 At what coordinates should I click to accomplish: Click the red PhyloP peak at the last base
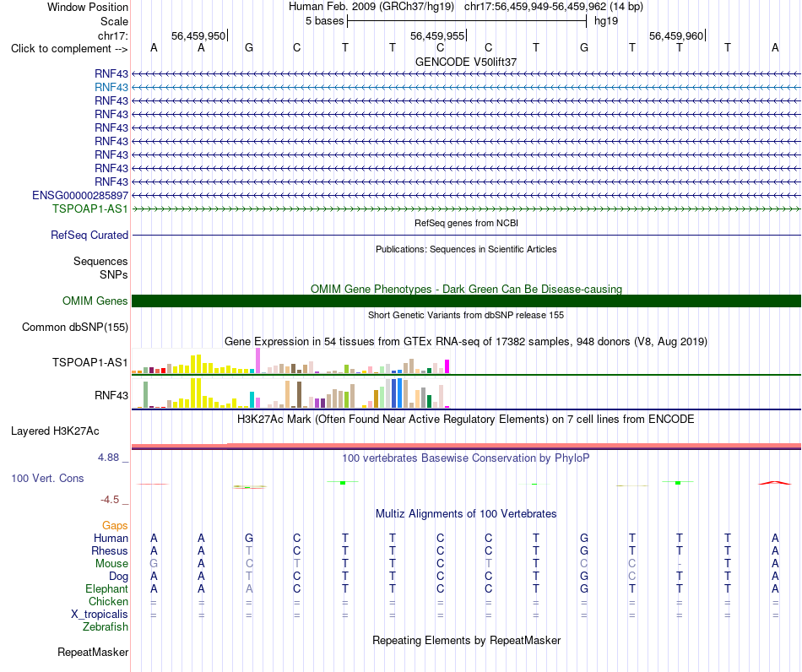coord(775,482)
